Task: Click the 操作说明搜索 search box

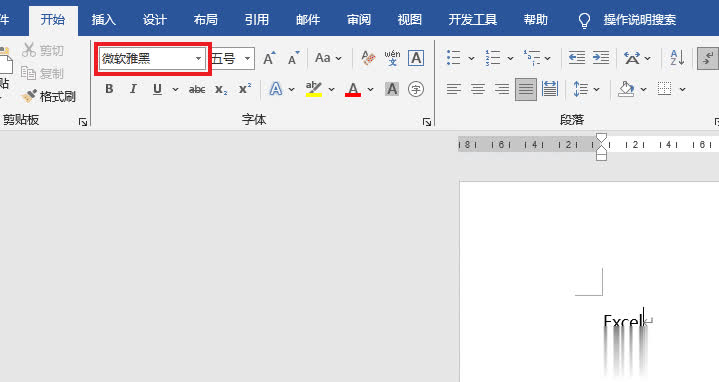Action: [639, 19]
